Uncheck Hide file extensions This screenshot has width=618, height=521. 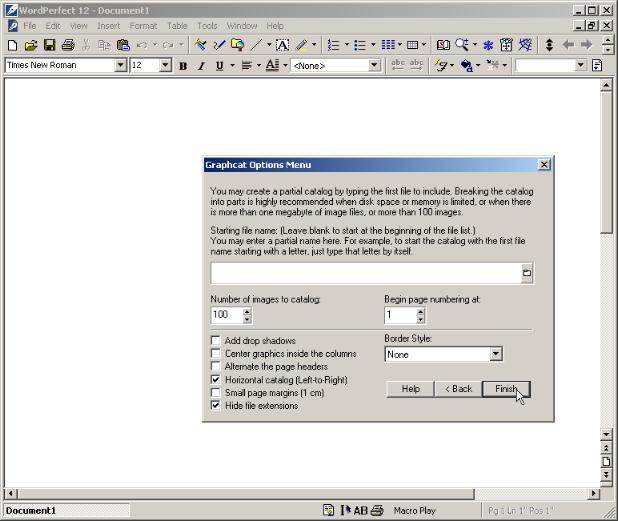point(216,406)
